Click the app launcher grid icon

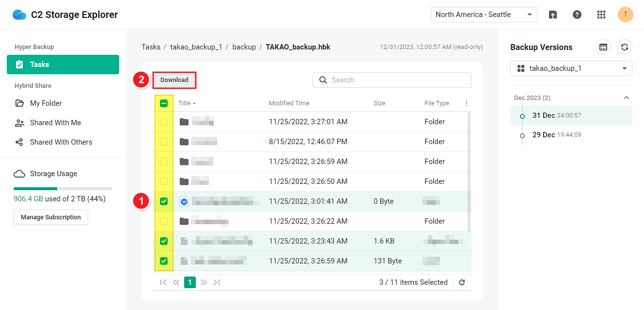601,15
